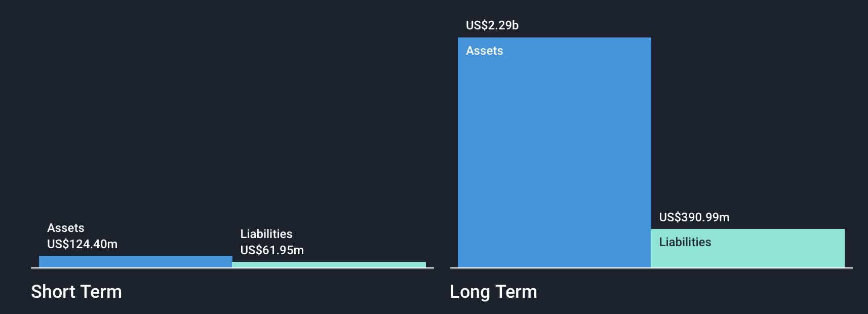This screenshot has height=314, width=868.
Task: Click the Assets label above US$124.40m
Action: click(x=66, y=228)
